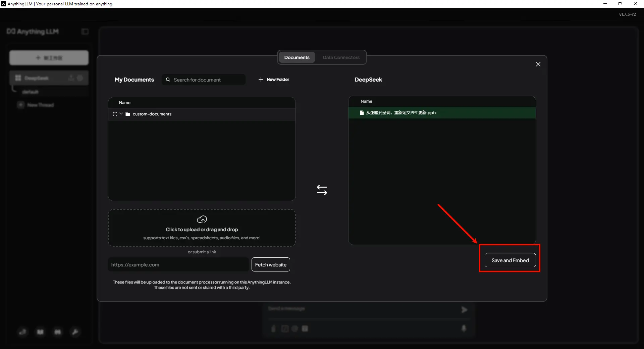Tick the custom-documents folder checkbox
The width and height of the screenshot is (644, 349).
pos(115,114)
